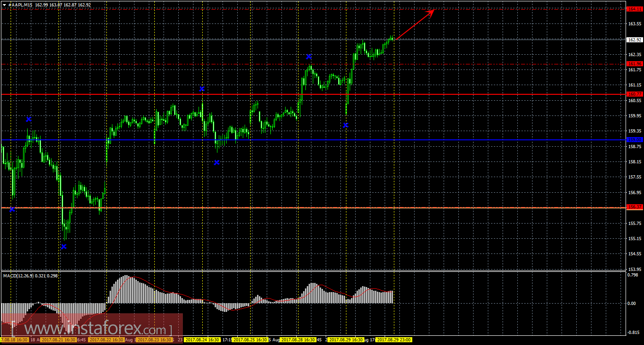Click the 2017.08.22 16:30 time label
Screen dimensions: 644x345
pyautogui.click(x=105, y=340)
